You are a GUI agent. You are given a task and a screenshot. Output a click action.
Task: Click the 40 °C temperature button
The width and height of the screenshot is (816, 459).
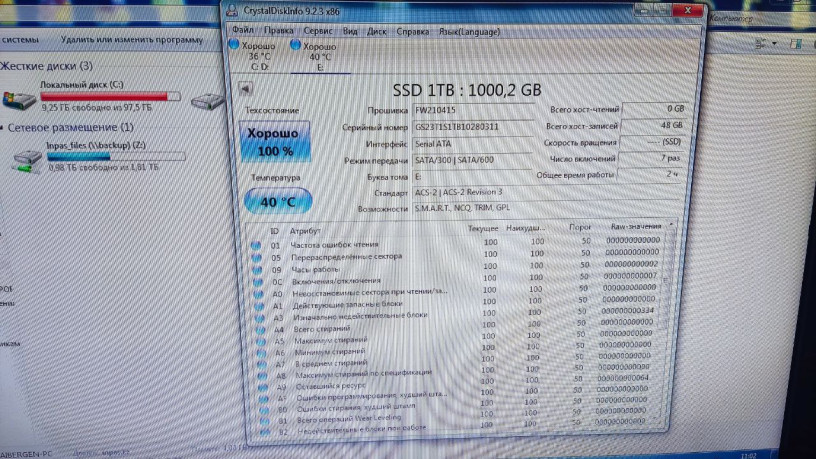click(278, 201)
